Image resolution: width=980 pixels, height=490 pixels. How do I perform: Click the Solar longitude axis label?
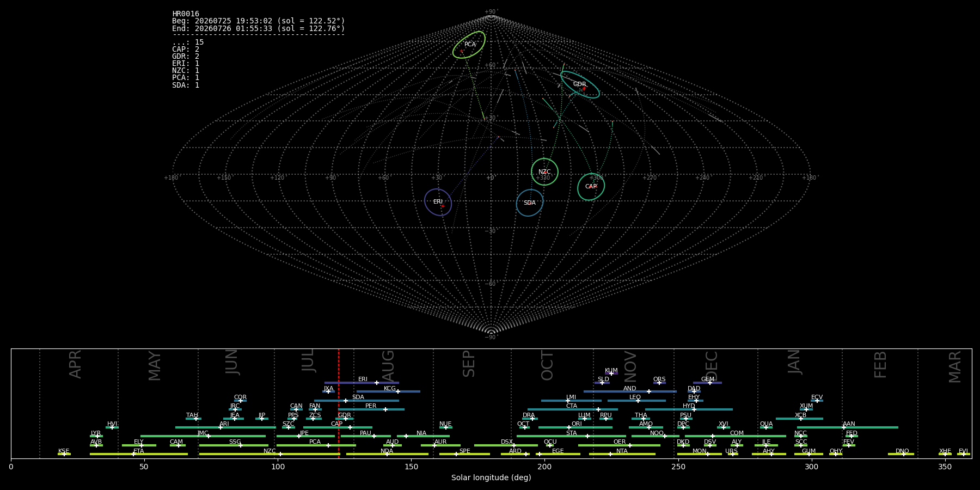[x=491, y=478]
